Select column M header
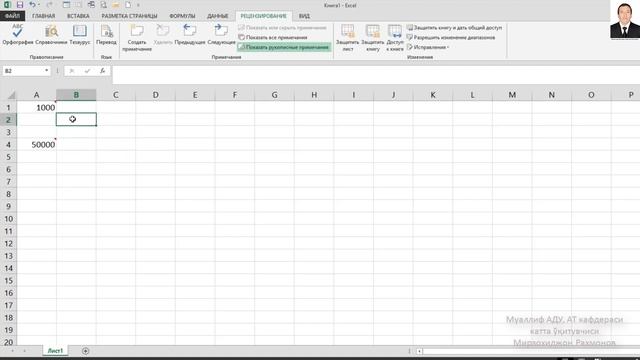640x360 pixels. [x=512, y=95]
